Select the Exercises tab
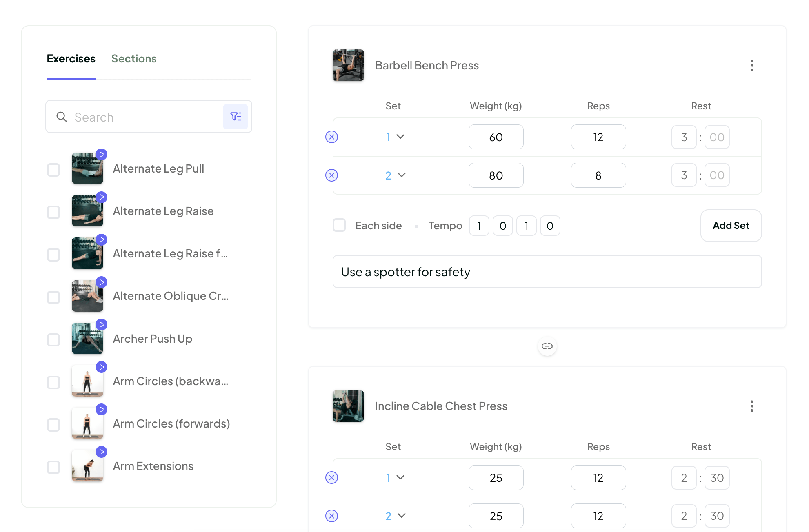Viewport: 809px width, 532px height. pos(71,59)
